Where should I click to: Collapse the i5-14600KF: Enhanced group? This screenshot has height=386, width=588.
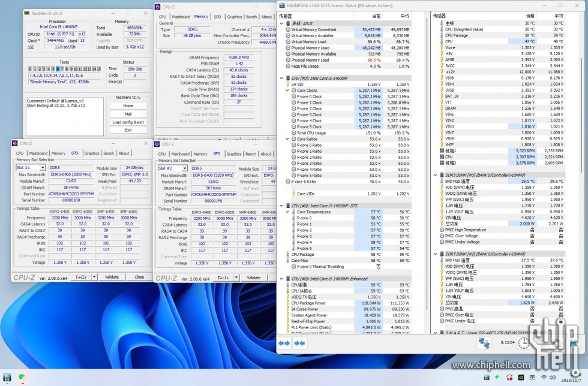click(281, 279)
